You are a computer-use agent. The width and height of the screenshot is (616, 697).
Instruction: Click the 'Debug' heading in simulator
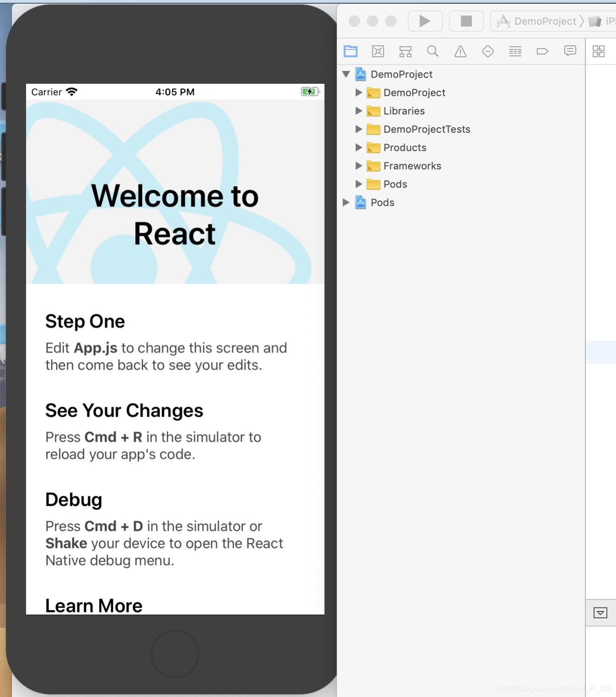74,500
